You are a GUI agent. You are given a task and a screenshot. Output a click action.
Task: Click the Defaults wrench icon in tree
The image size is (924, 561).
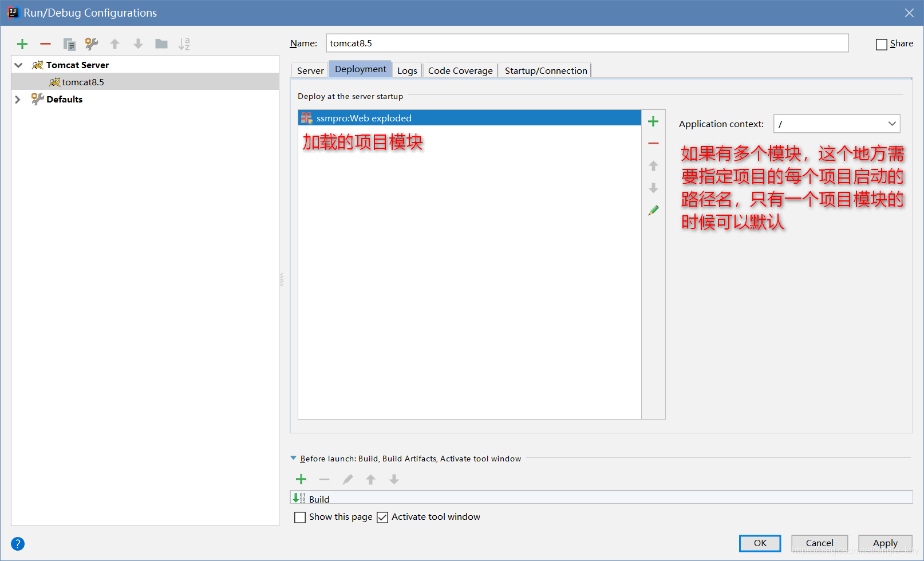point(37,99)
